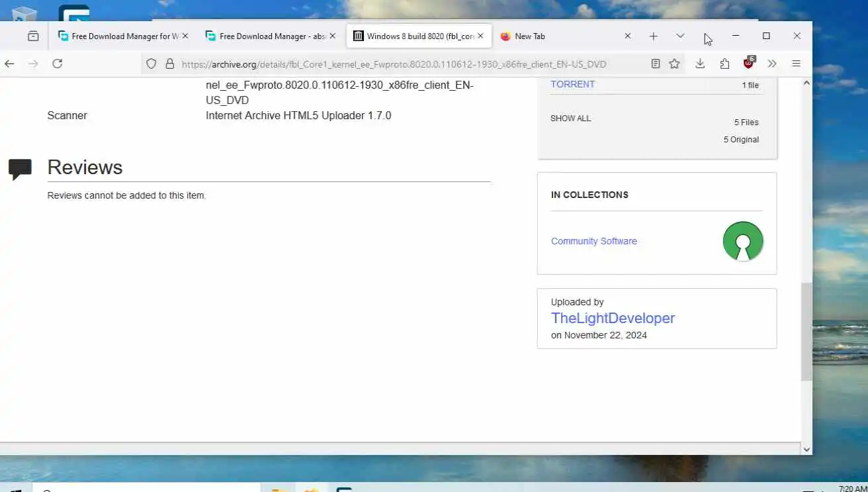
Task: Click the 'Reviews' section heading
Action: pyautogui.click(x=85, y=168)
